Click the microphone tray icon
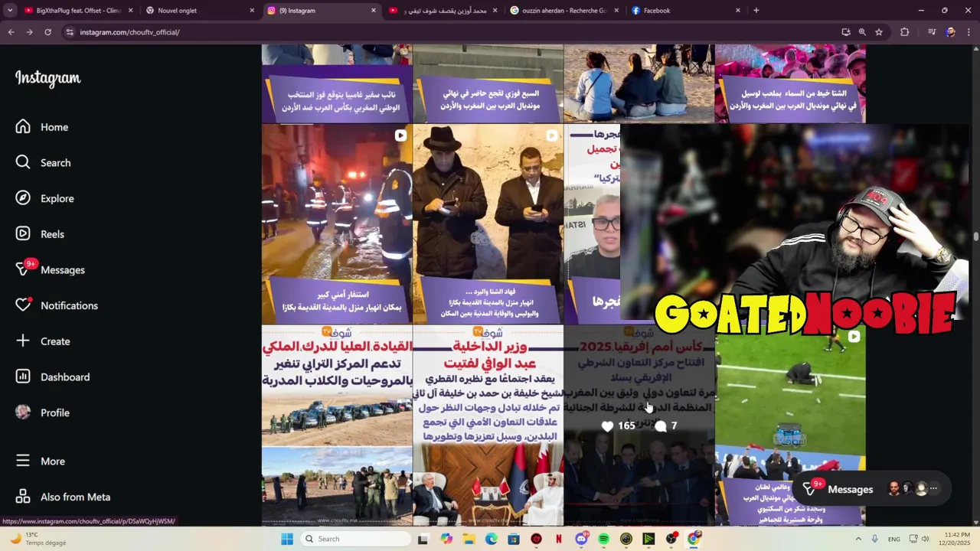The width and height of the screenshot is (980, 551). tap(874, 539)
